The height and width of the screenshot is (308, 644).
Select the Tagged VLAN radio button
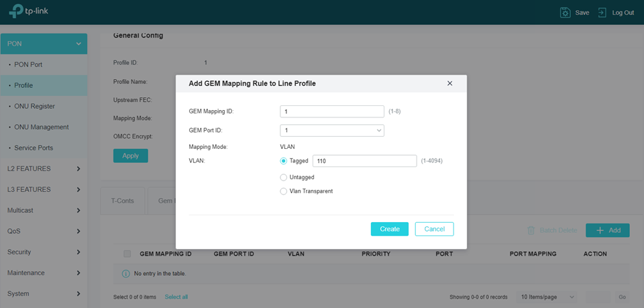tap(284, 161)
